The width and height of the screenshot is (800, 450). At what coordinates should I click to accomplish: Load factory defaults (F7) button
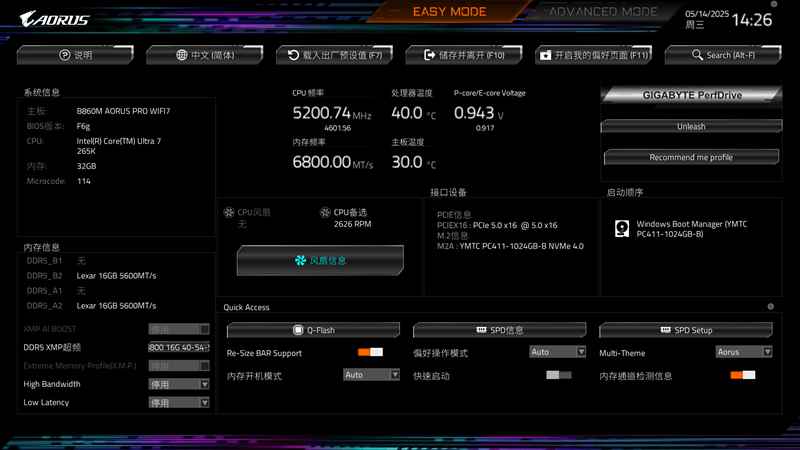pyautogui.click(x=334, y=55)
